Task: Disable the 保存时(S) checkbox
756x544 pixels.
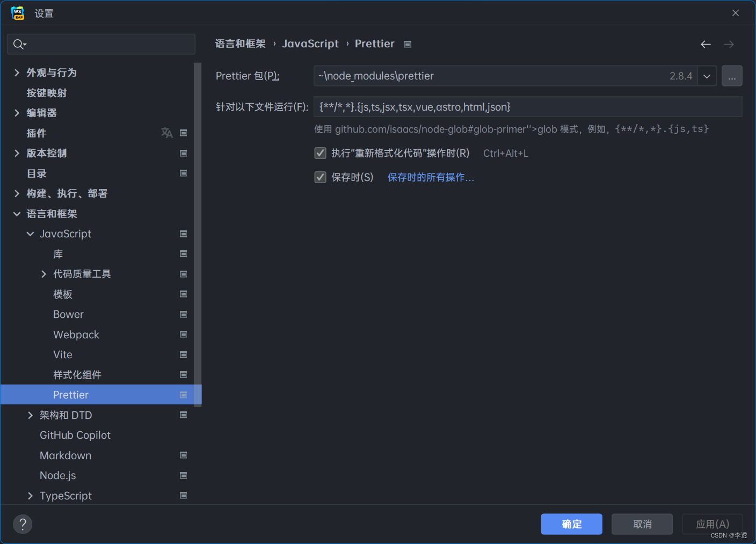Action: (320, 177)
